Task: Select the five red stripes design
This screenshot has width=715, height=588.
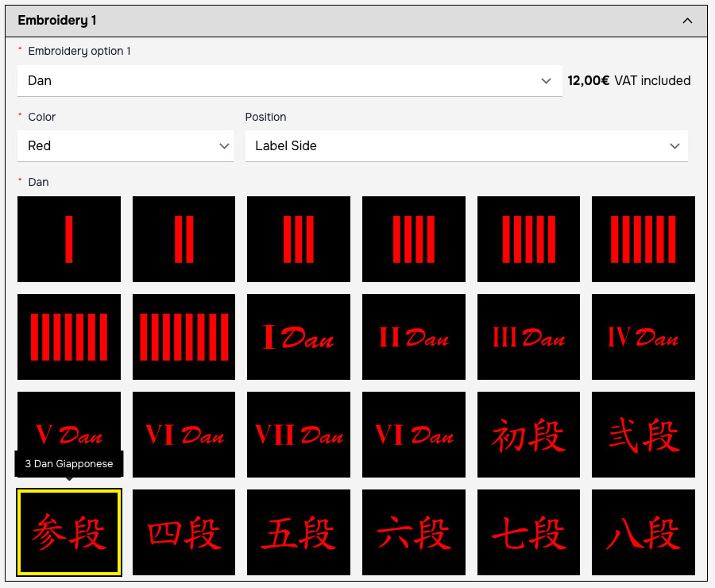Action: 528,239
